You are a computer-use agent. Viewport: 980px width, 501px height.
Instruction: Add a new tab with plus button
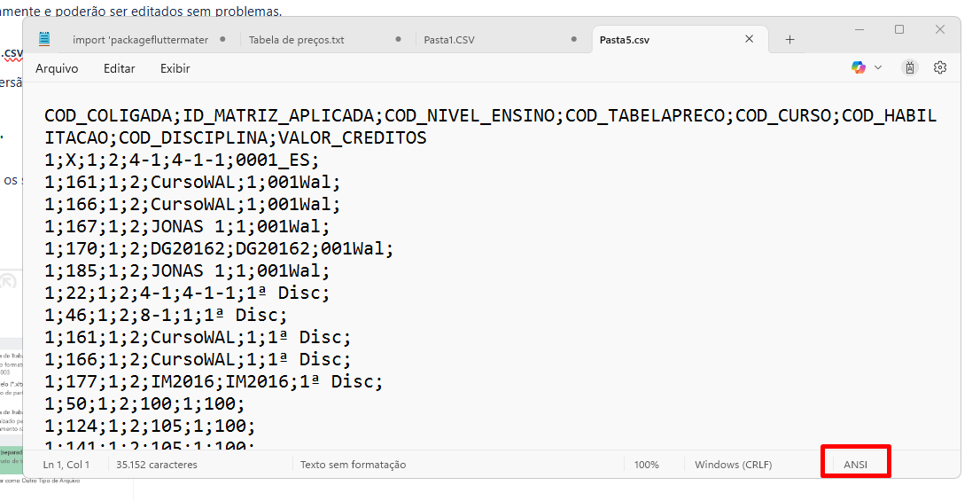point(789,39)
